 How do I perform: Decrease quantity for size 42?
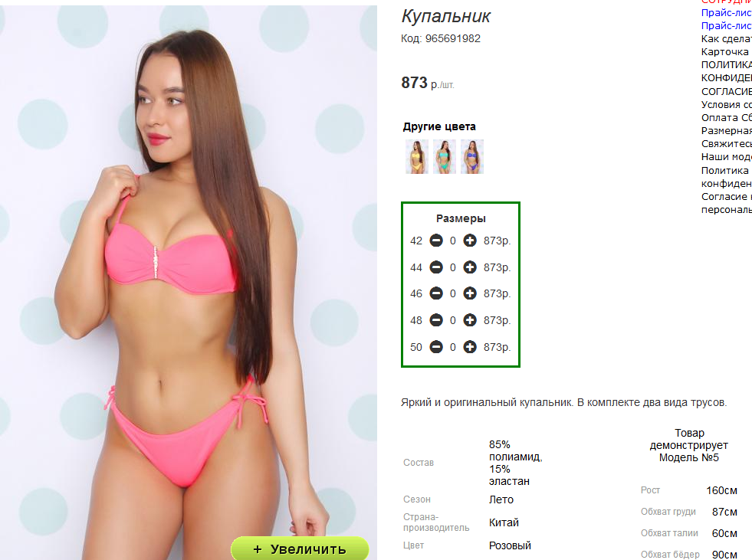[x=436, y=241]
